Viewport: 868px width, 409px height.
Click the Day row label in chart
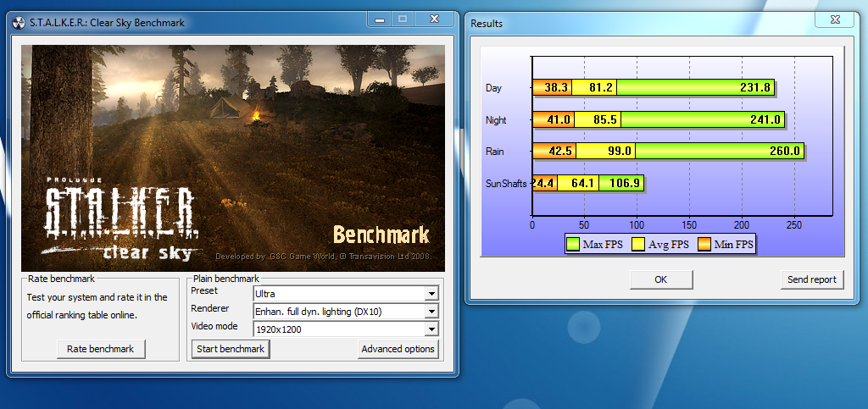pyautogui.click(x=493, y=88)
